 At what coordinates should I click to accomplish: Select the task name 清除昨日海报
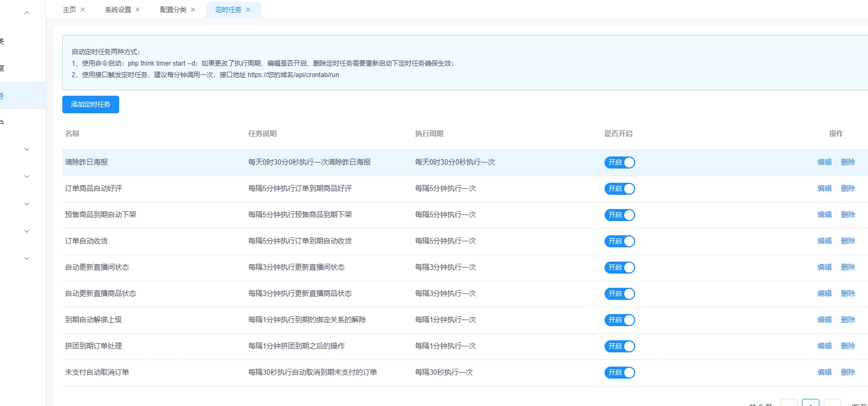(86, 162)
